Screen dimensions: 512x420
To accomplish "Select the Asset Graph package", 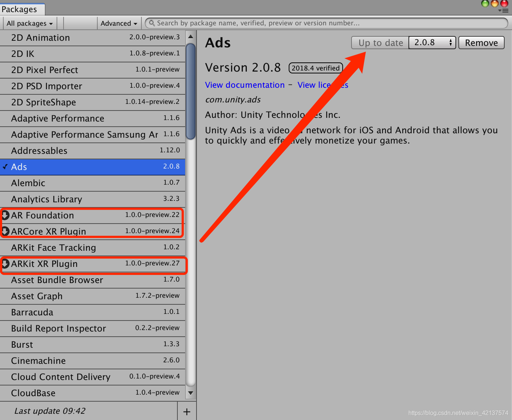I will coord(93,296).
